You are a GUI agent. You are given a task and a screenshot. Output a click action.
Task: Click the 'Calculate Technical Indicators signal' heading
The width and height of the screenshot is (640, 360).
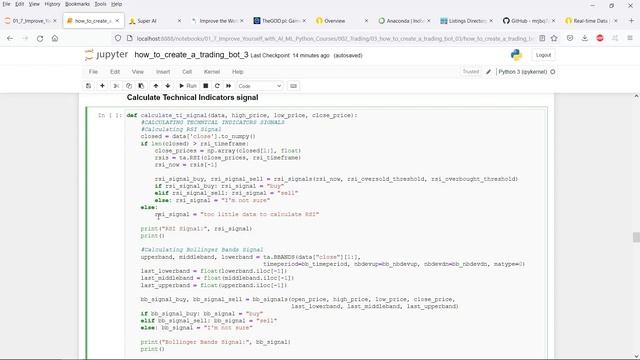192,98
